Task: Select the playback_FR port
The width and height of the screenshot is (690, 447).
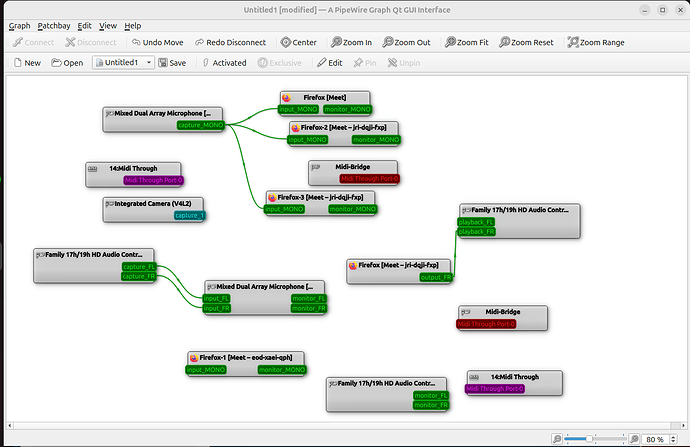Action: 477,232
